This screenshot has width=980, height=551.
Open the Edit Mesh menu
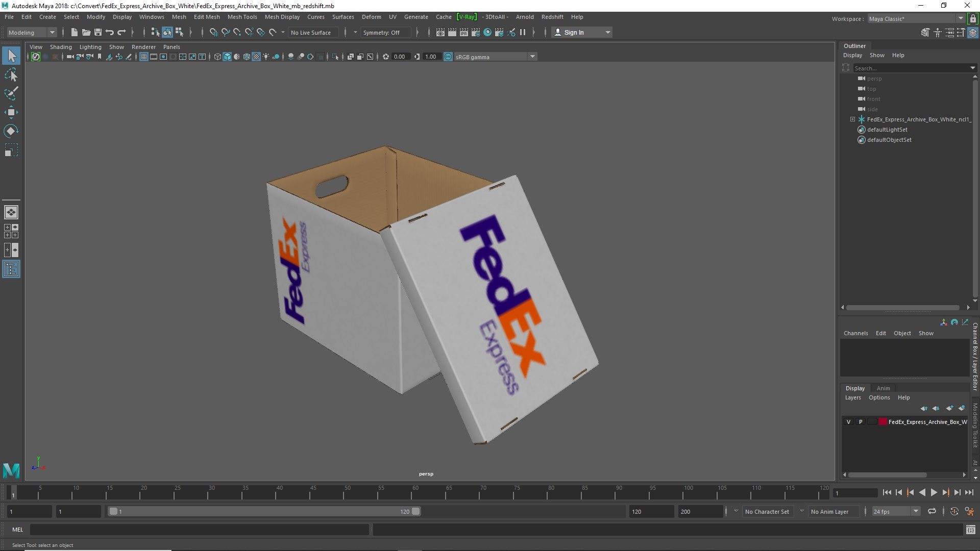(207, 17)
